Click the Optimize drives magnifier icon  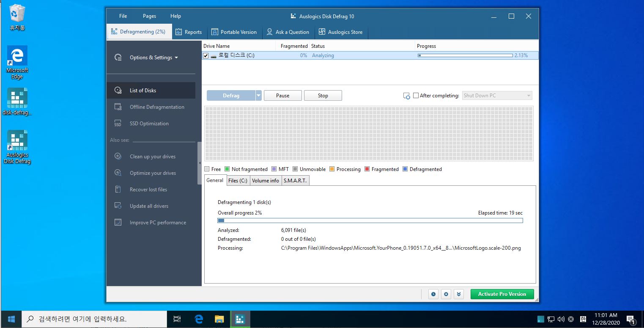click(x=118, y=173)
